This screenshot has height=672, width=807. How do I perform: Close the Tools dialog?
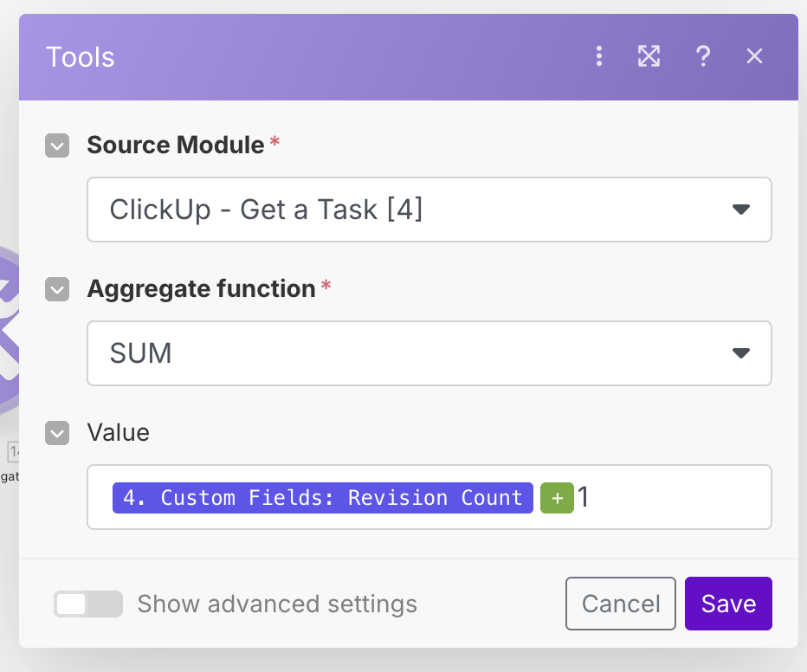pyautogui.click(x=754, y=57)
